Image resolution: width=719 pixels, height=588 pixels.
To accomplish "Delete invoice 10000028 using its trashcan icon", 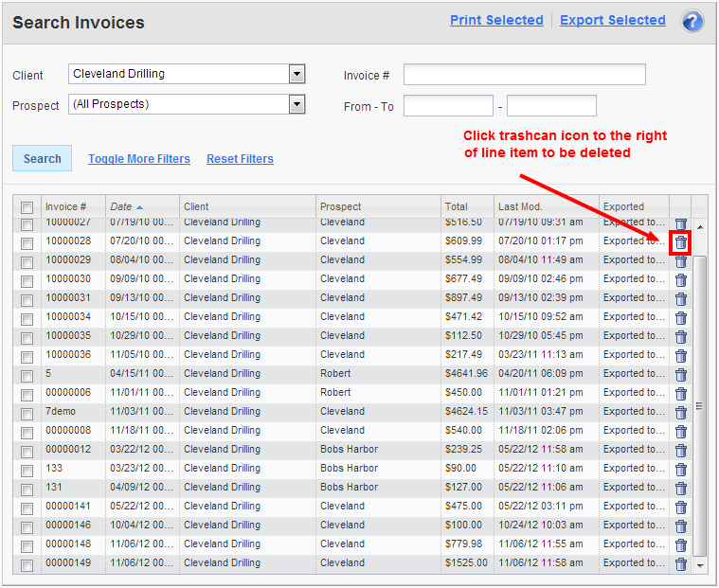I will (x=680, y=242).
